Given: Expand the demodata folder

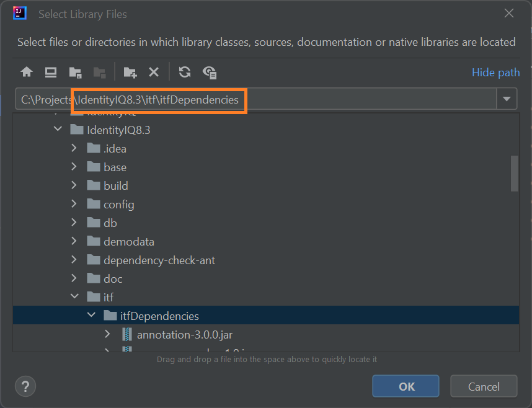Looking at the screenshot, I should (x=74, y=241).
